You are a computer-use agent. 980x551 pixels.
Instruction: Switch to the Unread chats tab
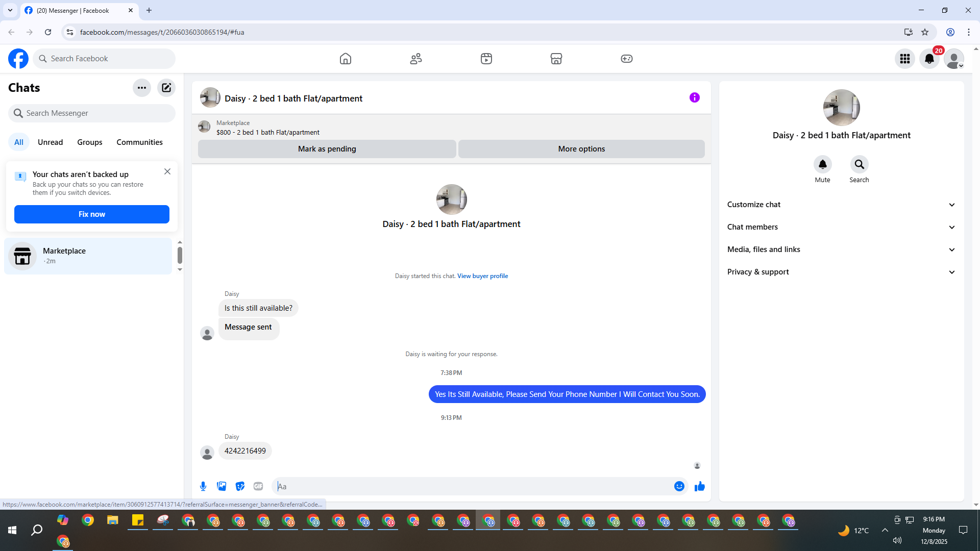pyautogui.click(x=51, y=142)
